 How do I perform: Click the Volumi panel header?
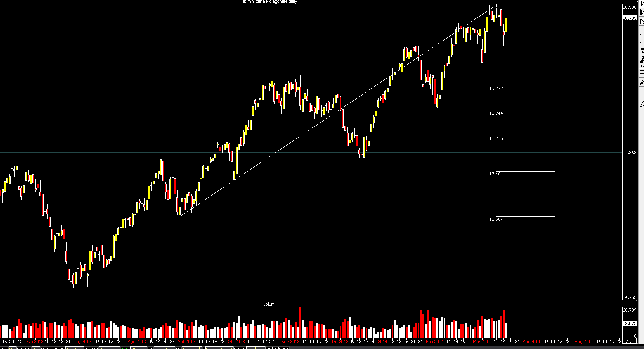[269, 304]
